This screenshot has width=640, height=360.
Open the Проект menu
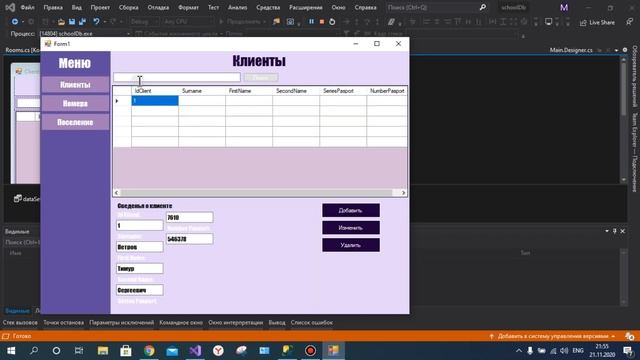pos(100,7)
